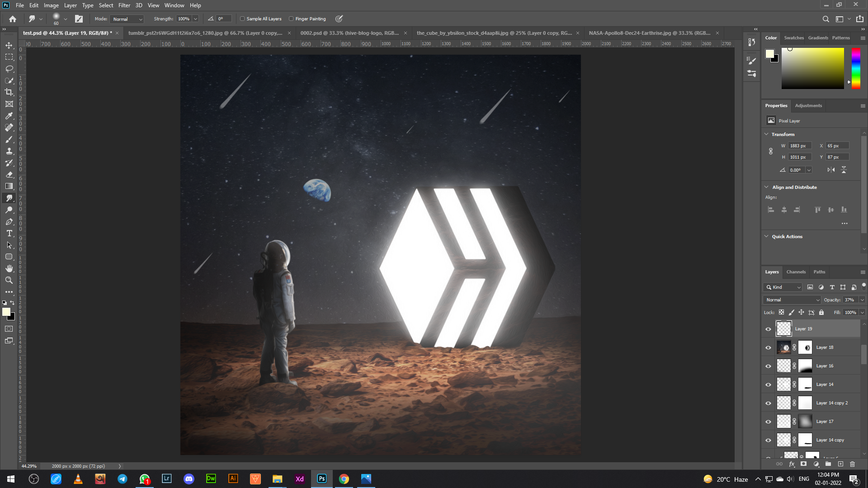Create a new layer with plus icon

pos(840,464)
